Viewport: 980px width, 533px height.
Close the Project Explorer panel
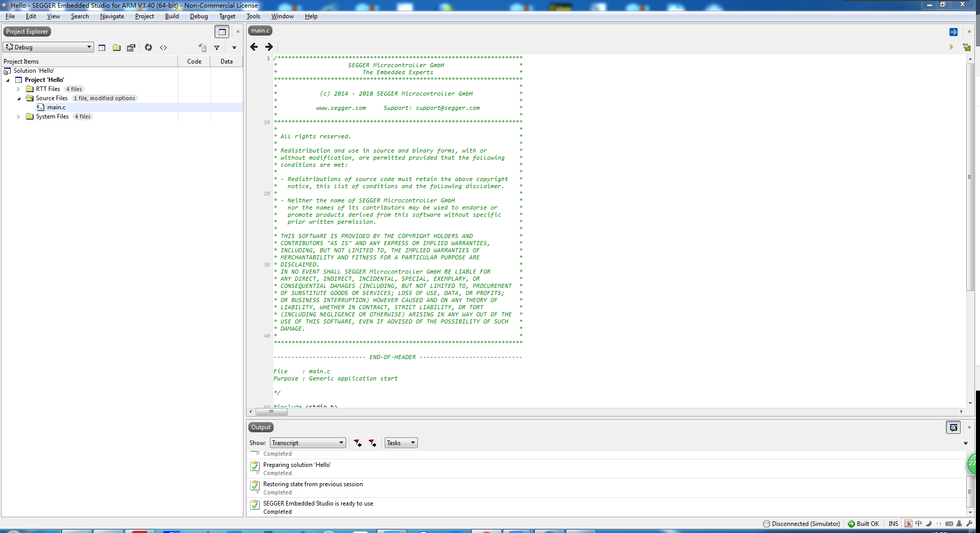pyautogui.click(x=237, y=32)
